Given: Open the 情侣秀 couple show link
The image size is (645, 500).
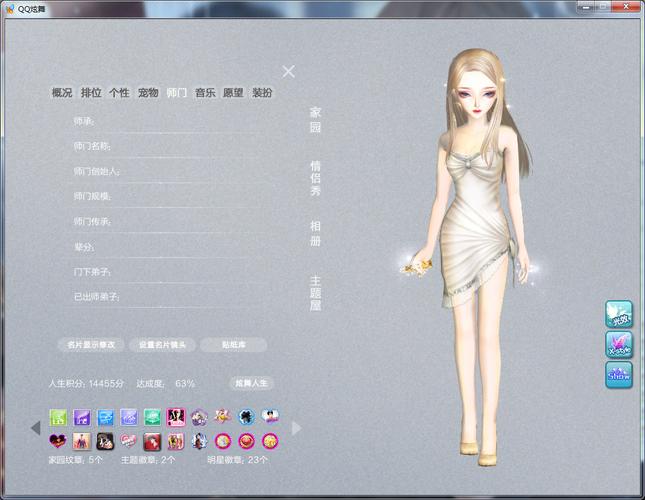Looking at the screenshot, I should click(316, 177).
